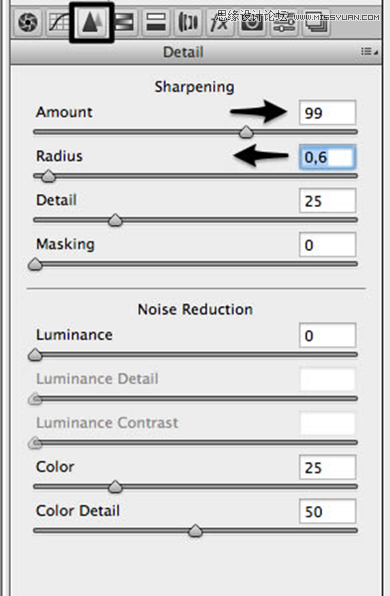
Task: Open the Lens Corrections tab icon
Action: tap(188, 22)
